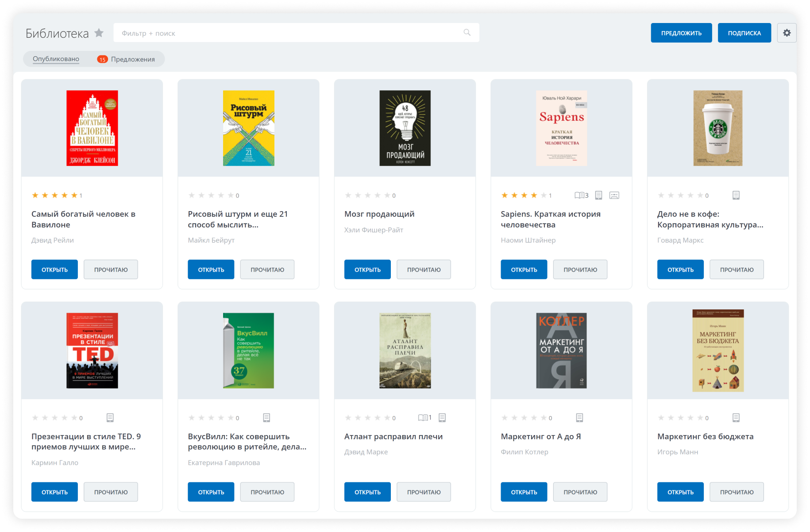Click paper book icon on Атлант расправил плечи
The width and height of the screenshot is (810, 532).
(423, 417)
